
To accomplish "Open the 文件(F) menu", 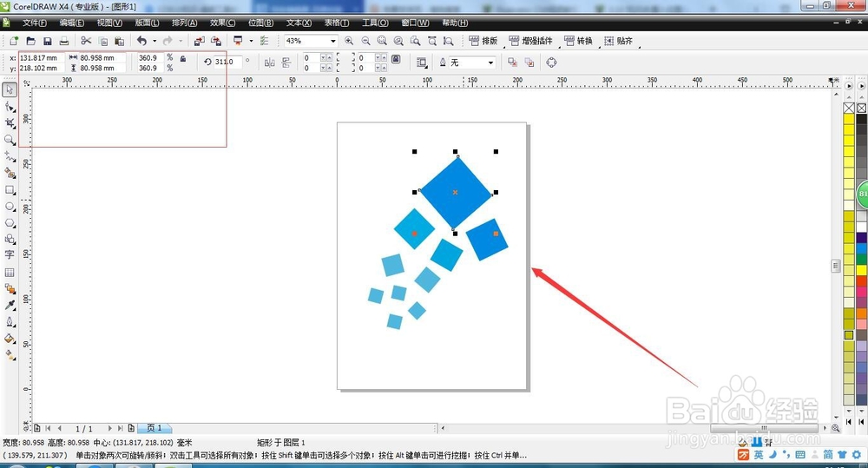I will click(x=35, y=23).
